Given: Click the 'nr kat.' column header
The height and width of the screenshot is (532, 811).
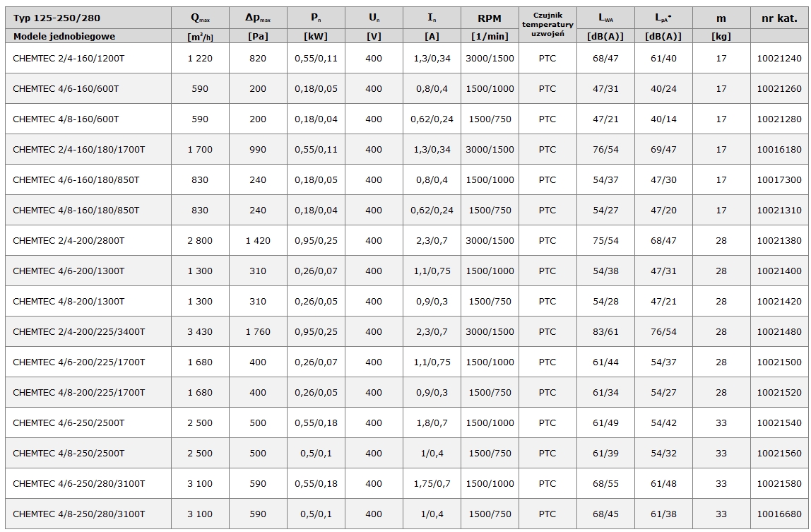Looking at the screenshot, I should click(779, 18).
